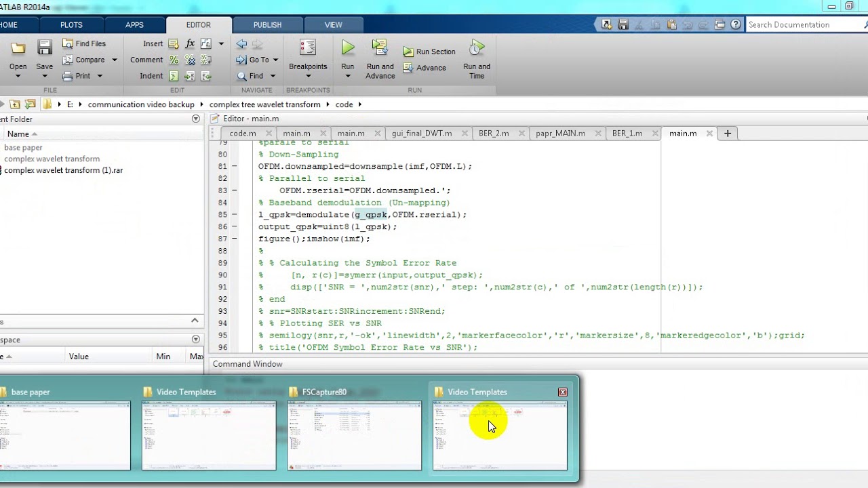Screen dimensions: 868x488
Task: Open the gui_final_DWT.m editor tab
Action: coord(422,134)
